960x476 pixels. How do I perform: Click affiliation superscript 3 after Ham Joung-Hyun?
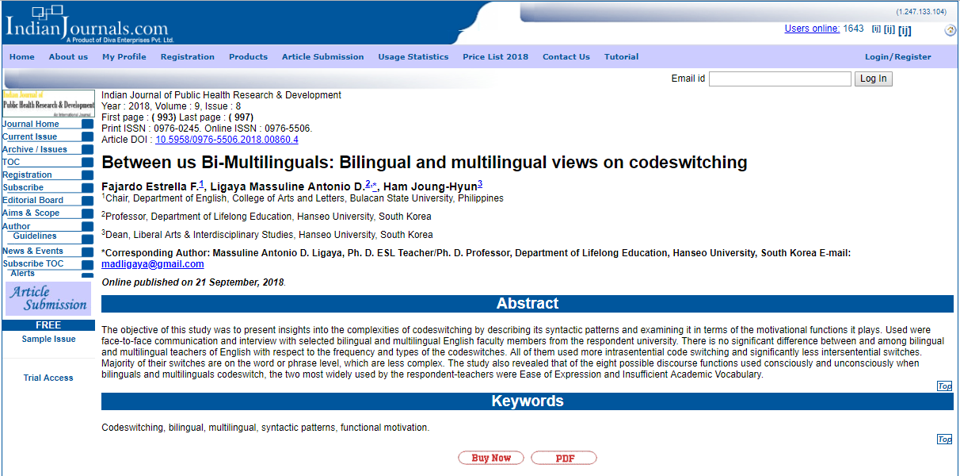[x=481, y=183]
